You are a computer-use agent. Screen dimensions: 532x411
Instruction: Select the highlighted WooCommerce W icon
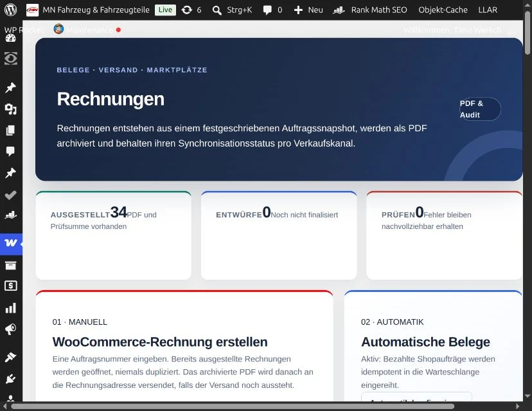pyautogui.click(x=11, y=244)
